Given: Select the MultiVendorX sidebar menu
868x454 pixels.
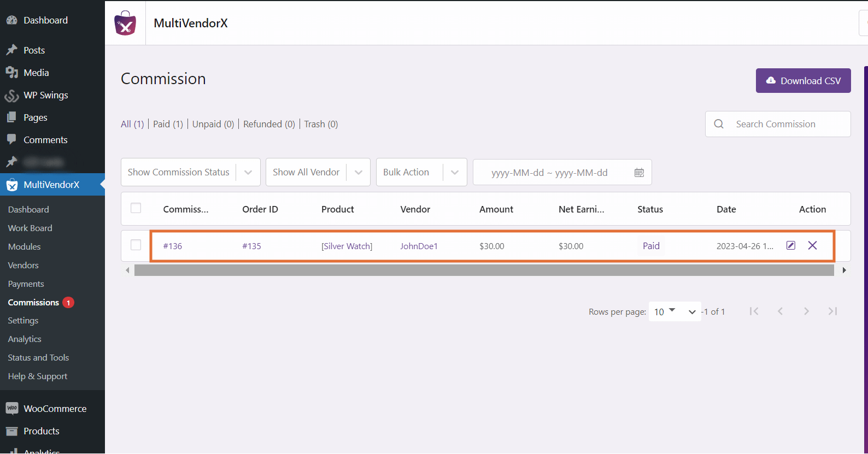Looking at the screenshot, I should (x=52, y=185).
